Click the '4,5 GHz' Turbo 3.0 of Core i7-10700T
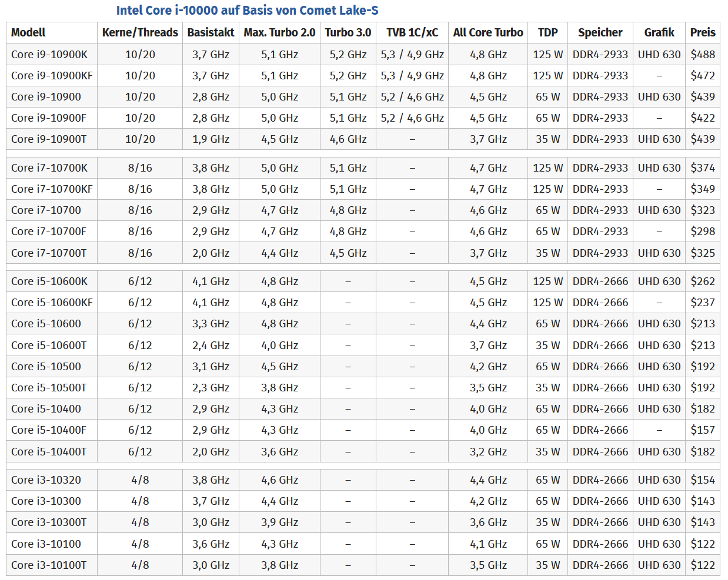This screenshot has height=580, width=728. coord(348,253)
